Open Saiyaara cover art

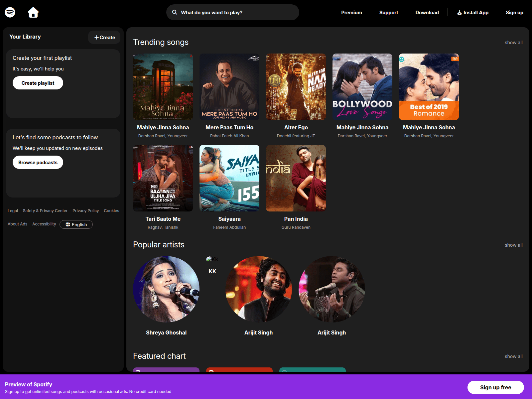coord(229,178)
